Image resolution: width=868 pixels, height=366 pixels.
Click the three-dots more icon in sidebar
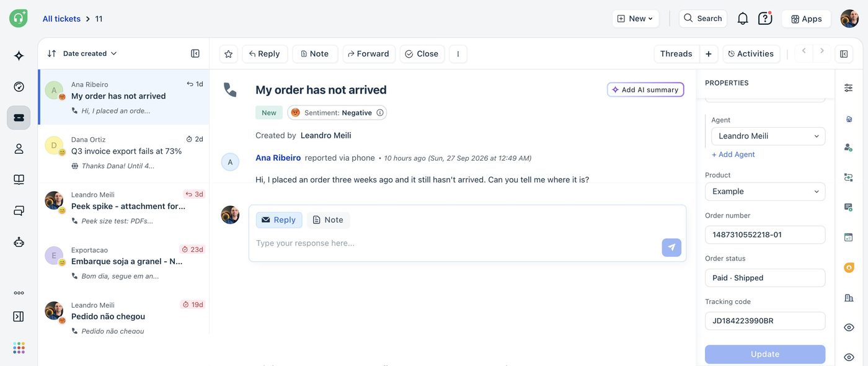tap(19, 293)
